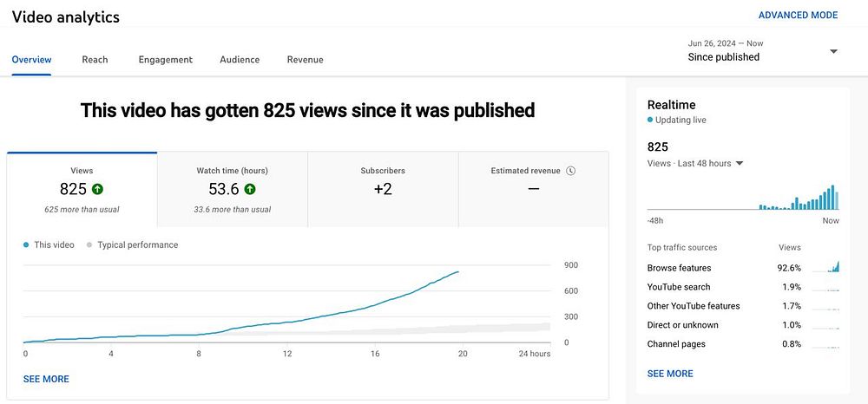Image resolution: width=868 pixels, height=404 pixels.
Task: Click the green up-arrow icon beside Watch time 53.6
Action: click(250, 189)
